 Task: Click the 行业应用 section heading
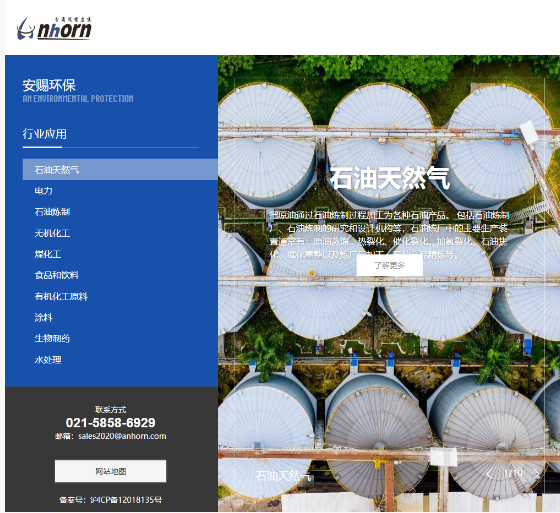coord(45,134)
